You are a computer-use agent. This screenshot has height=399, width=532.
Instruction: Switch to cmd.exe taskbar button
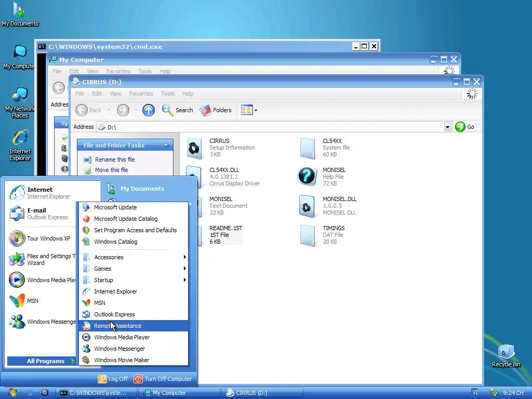click(x=96, y=393)
